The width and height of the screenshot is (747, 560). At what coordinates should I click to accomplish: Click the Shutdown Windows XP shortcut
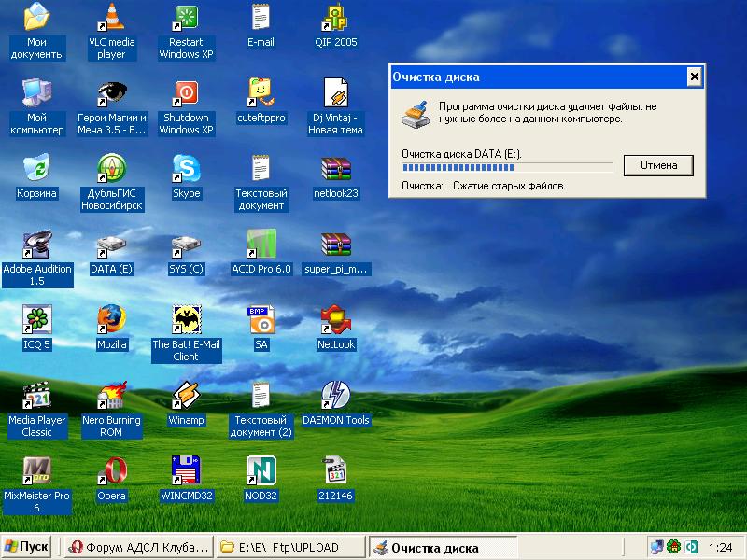(186, 92)
